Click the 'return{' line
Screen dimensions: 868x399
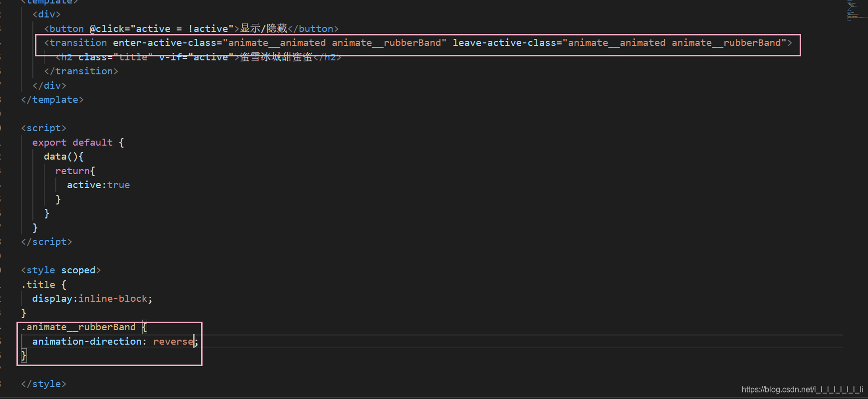click(75, 171)
